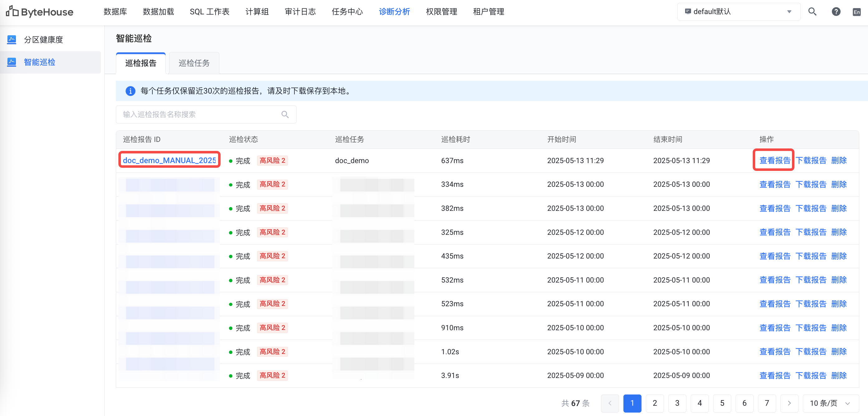The height and width of the screenshot is (416, 868).
Task: Open the SQL 工作表 menu
Action: (x=210, y=12)
